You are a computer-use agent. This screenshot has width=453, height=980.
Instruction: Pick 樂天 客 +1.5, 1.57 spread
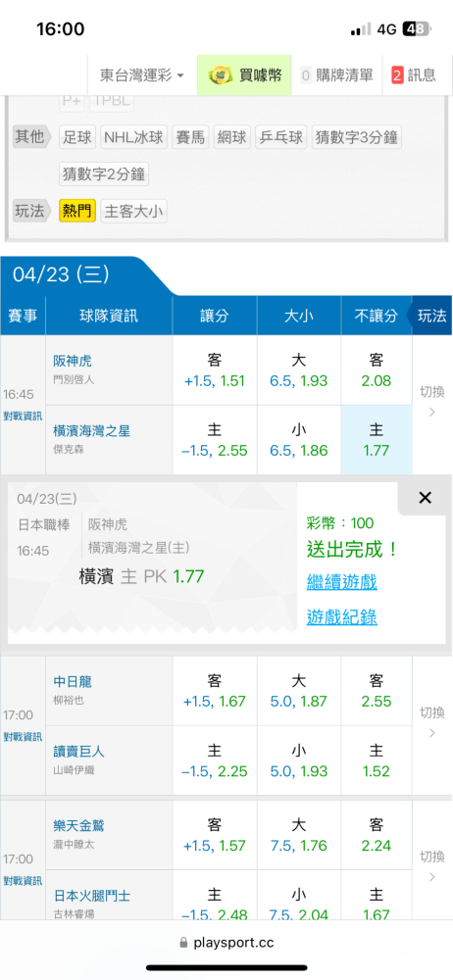[x=215, y=835]
